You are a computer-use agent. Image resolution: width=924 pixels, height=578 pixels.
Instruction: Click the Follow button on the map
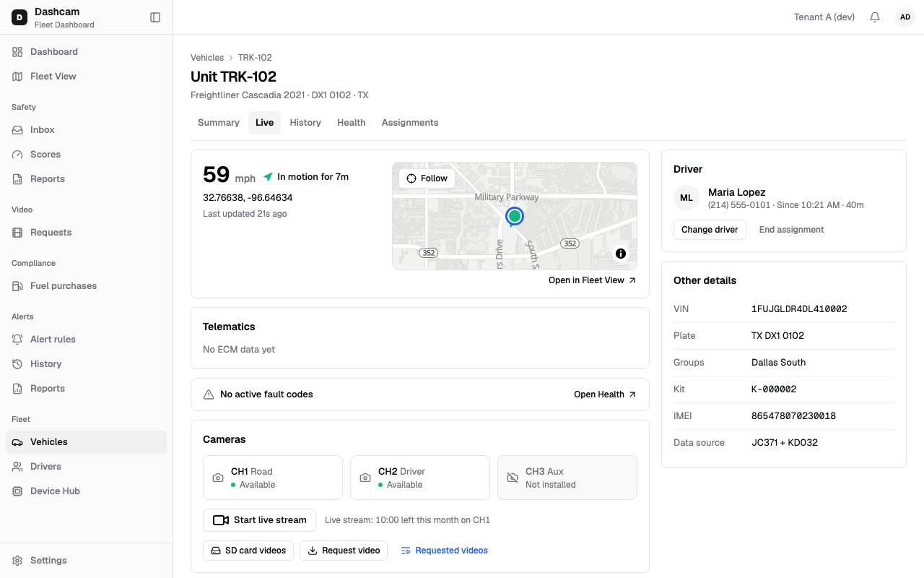pyautogui.click(x=427, y=178)
